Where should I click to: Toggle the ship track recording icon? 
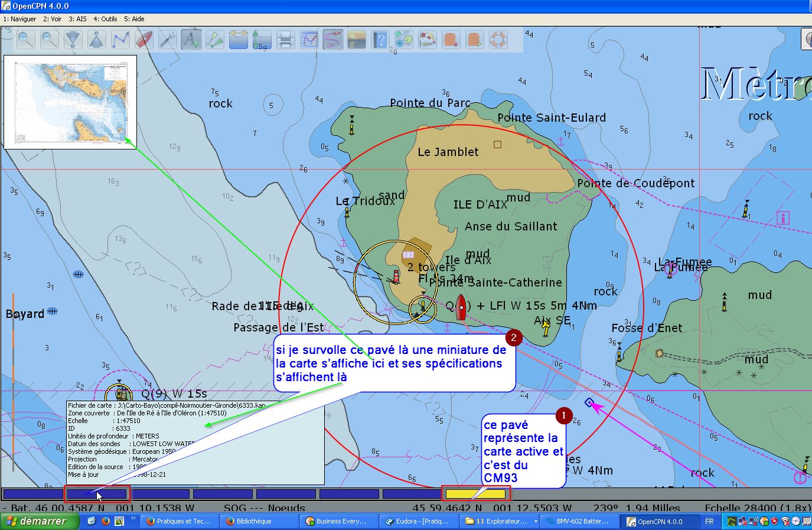tap(333, 40)
